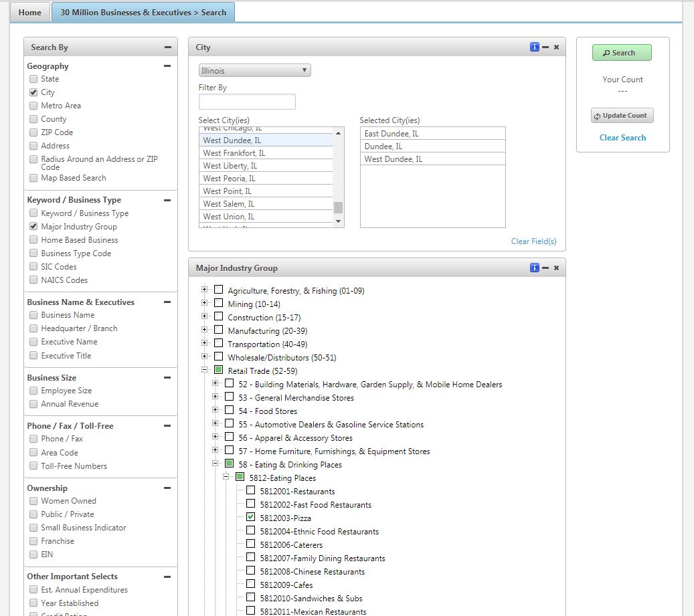The image size is (694, 616).
Task: Select the 30 Million Businesses & Executives tab
Action: (143, 13)
